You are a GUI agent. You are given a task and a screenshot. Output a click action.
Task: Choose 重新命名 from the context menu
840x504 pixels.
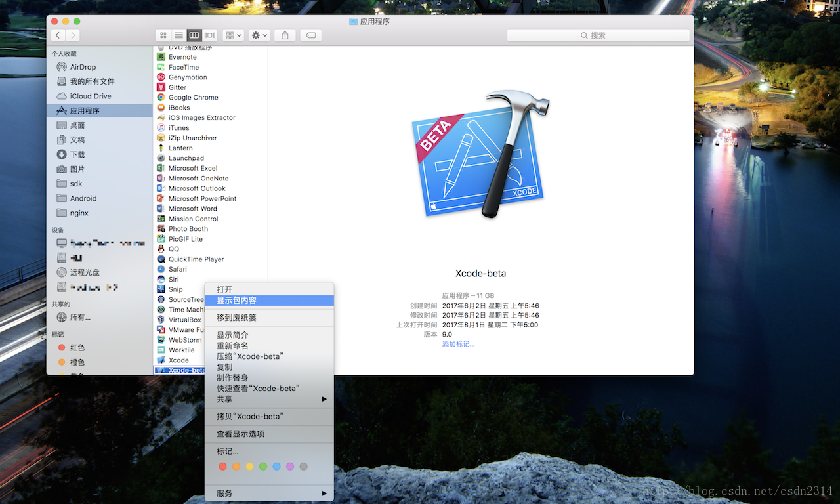tap(269, 346)
